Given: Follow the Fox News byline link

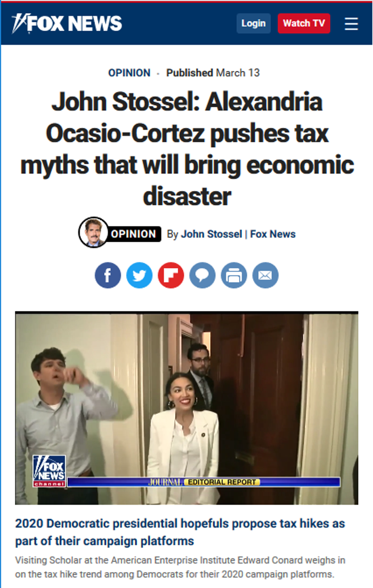Looking at the screenshot, I should tap(273, 234).
